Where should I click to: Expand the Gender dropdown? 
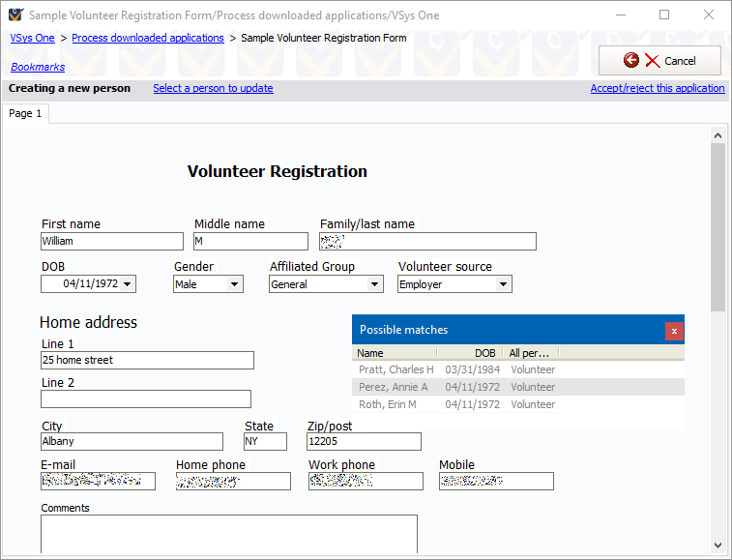[x=234, y=284]
